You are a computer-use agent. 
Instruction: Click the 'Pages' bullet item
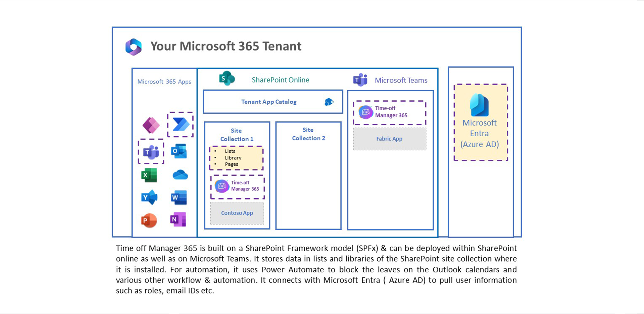click(x=232, y=164)
